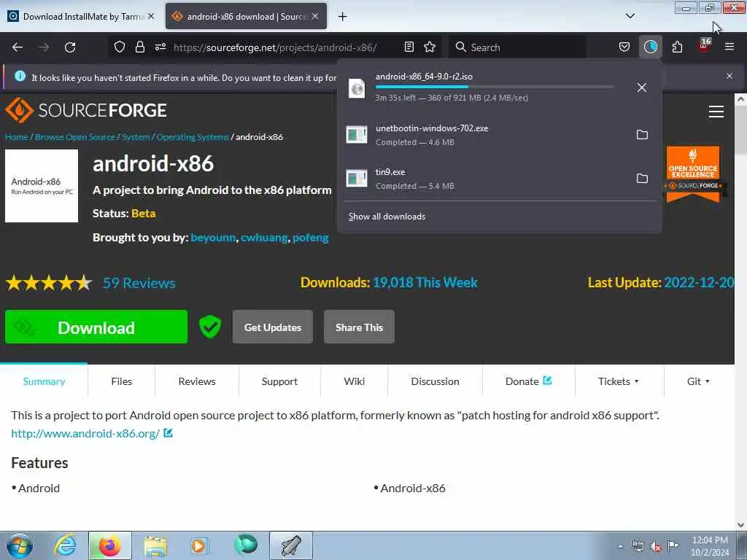Click the star rating icons
Image resolution: width=747 pixels, height=560 pixels.
click(49, 283)
